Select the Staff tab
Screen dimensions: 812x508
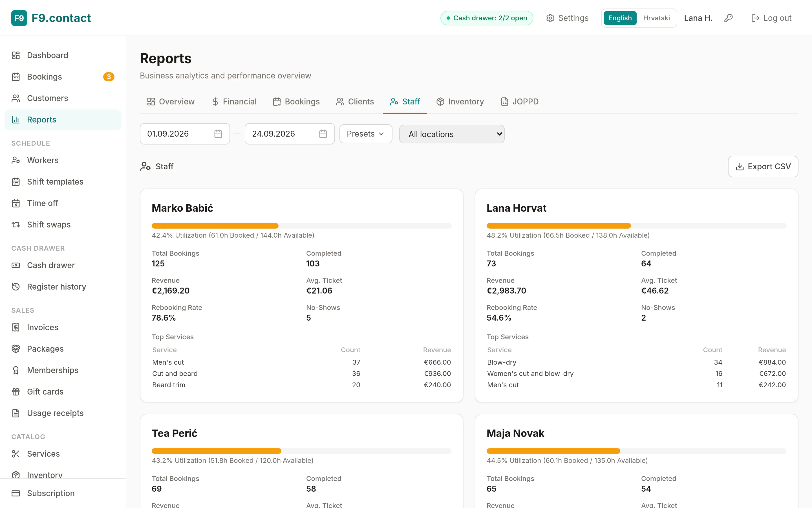pos(405,102)
